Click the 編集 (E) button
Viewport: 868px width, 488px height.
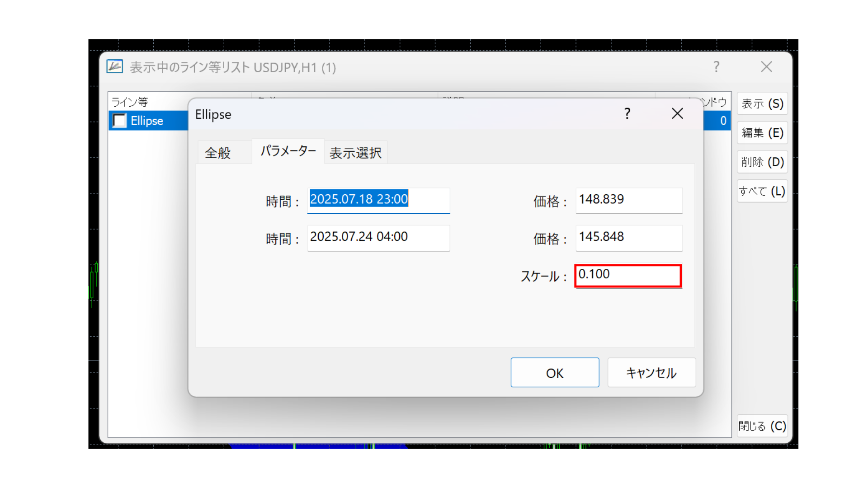(762, 133)
